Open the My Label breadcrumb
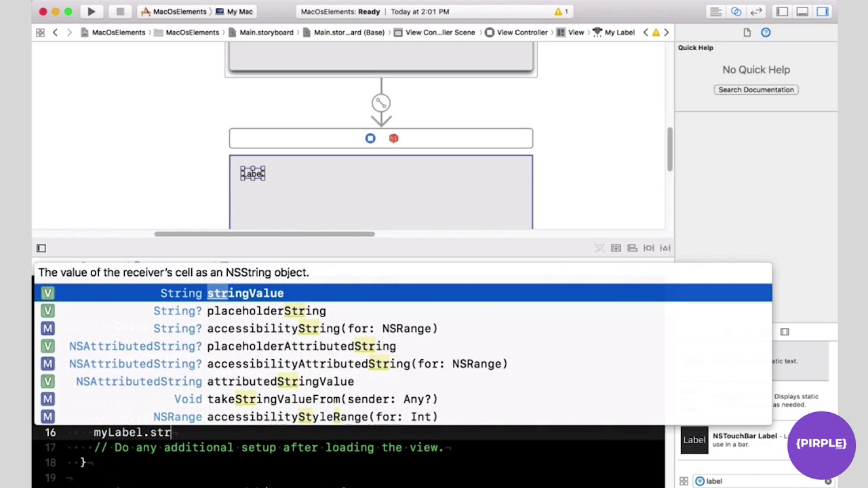The image size is (868, 488). pyautogui.click(x=614, y=33)
